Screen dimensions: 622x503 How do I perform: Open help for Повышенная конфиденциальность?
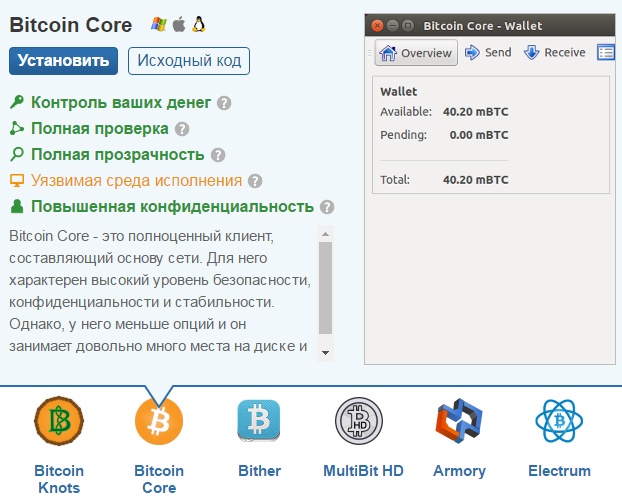[x=327, y=207]
